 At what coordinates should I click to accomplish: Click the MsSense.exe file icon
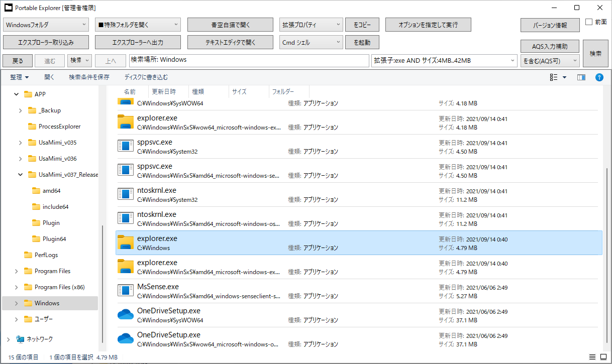(126, 291)
